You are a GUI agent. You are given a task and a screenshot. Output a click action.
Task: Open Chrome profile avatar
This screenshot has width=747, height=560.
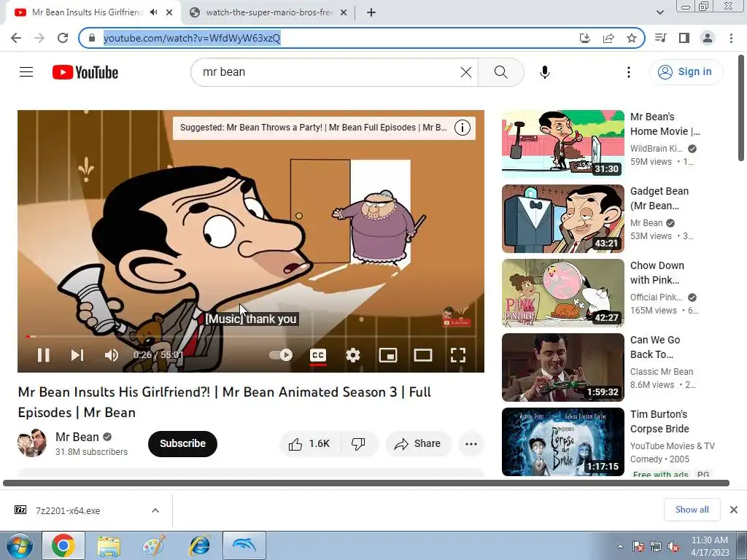708,38
